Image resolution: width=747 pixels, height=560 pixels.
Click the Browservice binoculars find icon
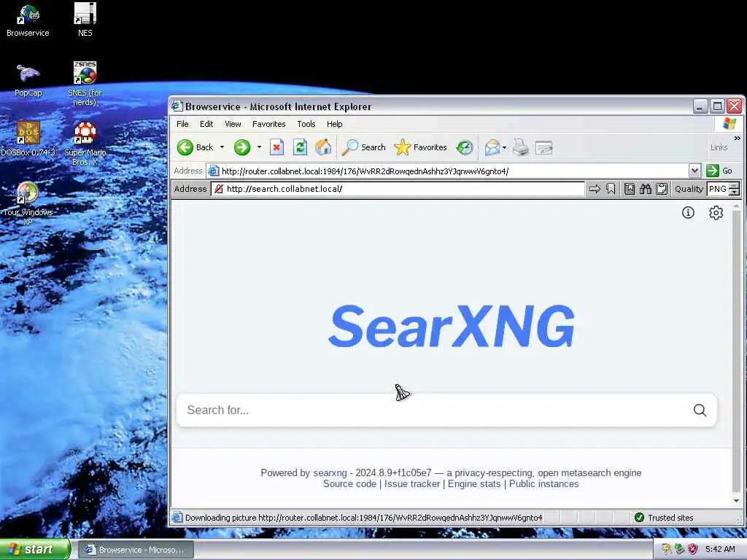(646, 189)
